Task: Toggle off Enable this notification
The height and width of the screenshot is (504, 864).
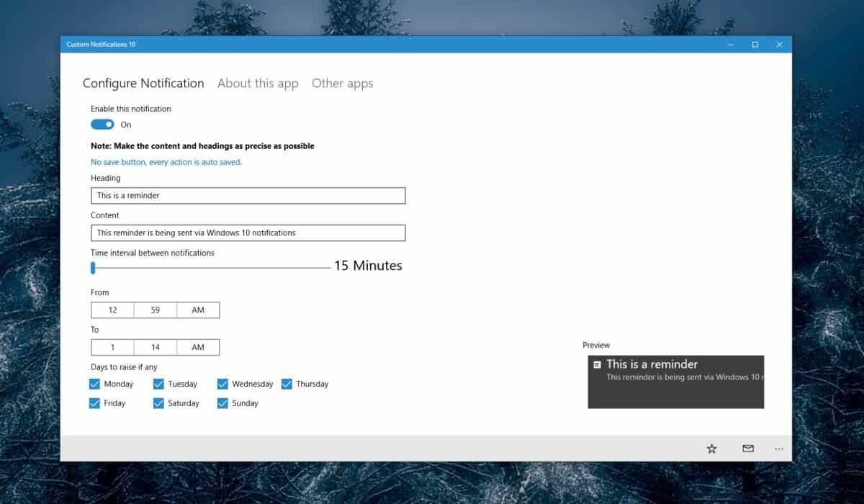Action: tap(102, 124)
